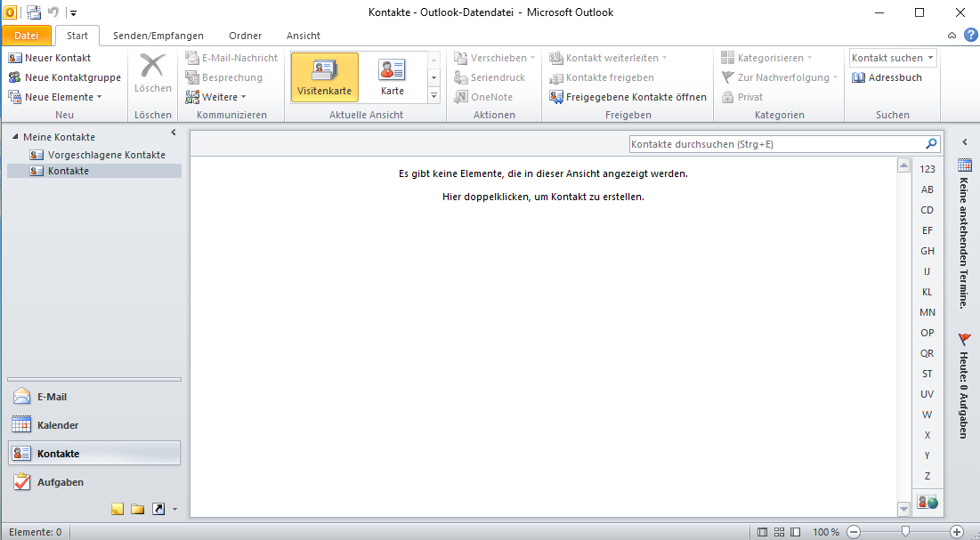
Task: Switch to the Ansicht tab
Action: (x=304, y=36)
